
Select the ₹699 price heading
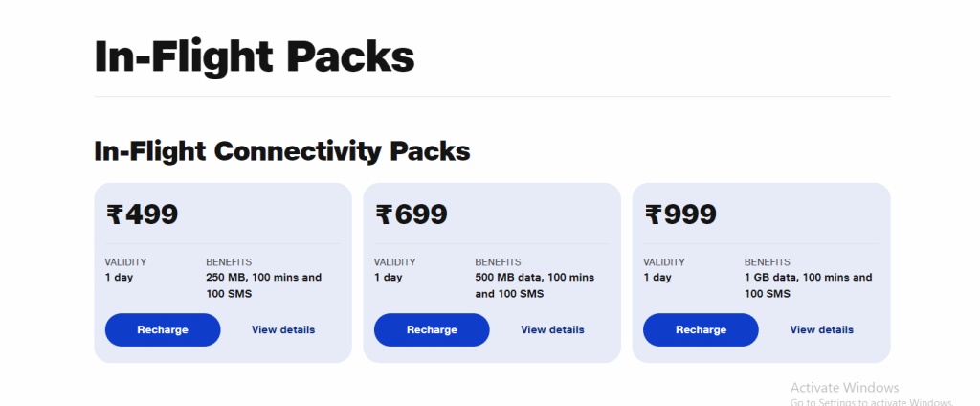tap(412, 214)
